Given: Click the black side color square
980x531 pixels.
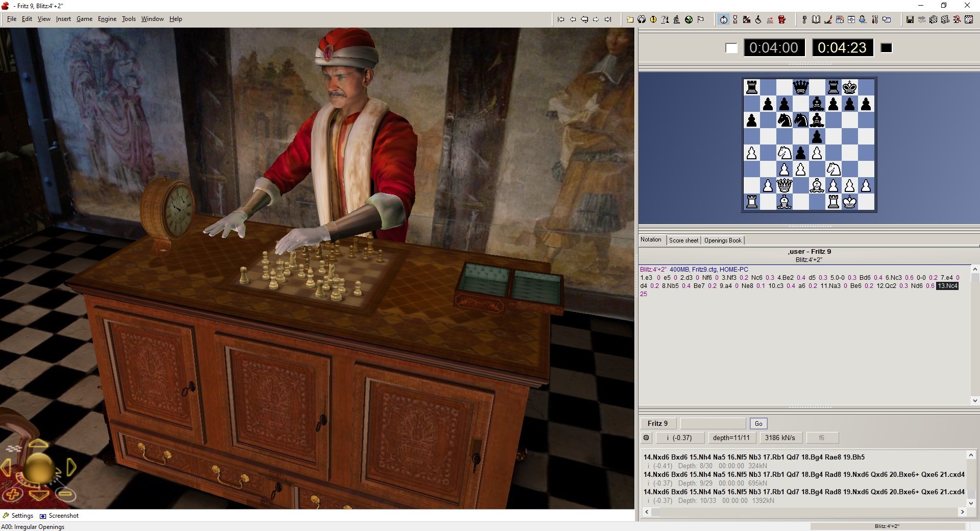Looking at the screenshot, I should pos(887,48).
